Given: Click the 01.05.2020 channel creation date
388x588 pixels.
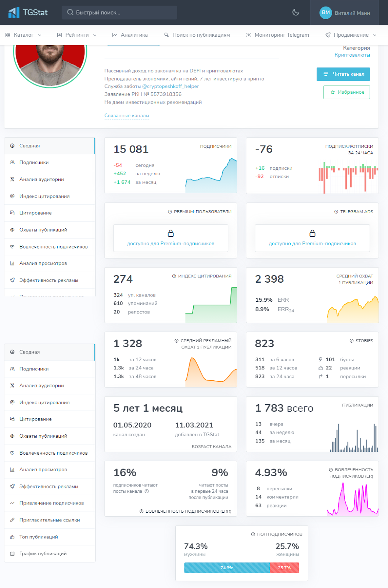Looking at the screenshot, I should point(132,425).
